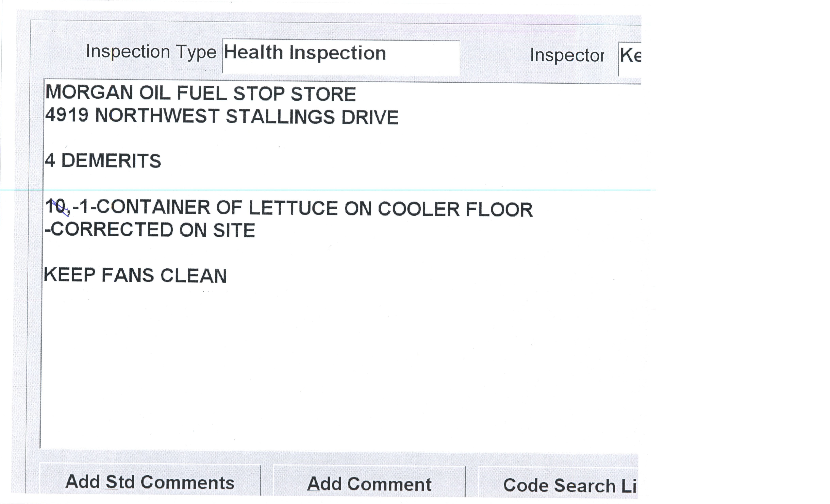Place cursor on the 4 DEMERITS line
This screenshot has height=504, width=830.
[103, 161]
